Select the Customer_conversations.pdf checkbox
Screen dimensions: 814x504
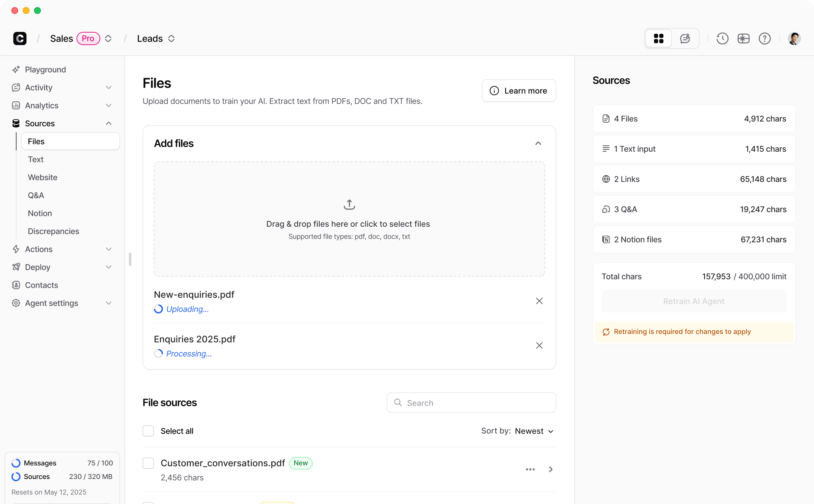148,463
